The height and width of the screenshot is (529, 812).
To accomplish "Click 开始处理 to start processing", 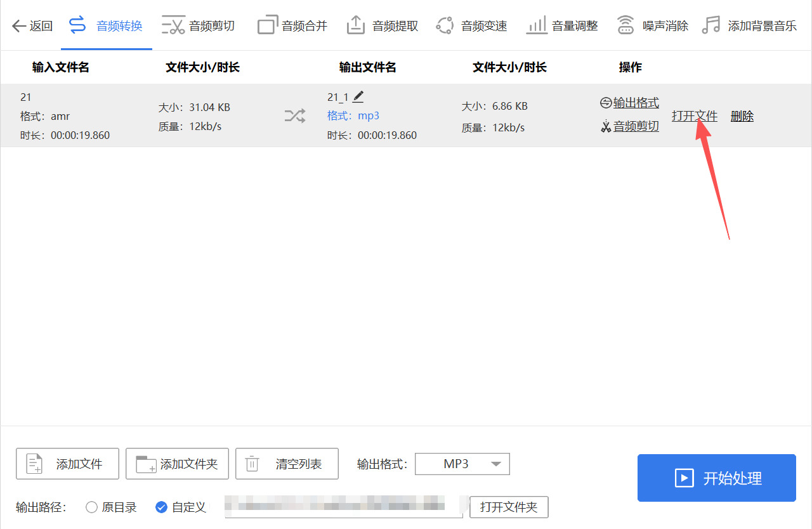I will coord(716,478).
